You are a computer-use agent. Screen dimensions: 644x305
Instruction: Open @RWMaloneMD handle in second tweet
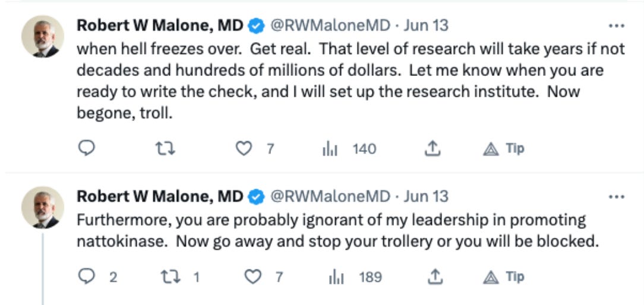pos(330,196)
